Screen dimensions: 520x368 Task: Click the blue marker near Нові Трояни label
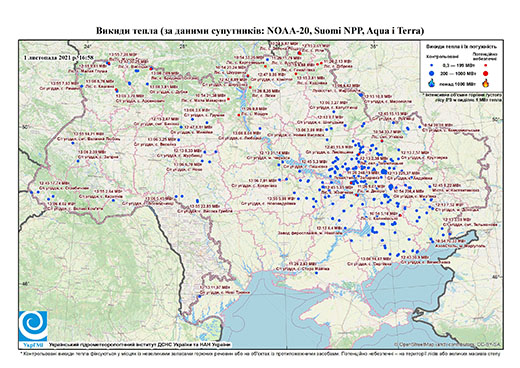click(199, 296)
